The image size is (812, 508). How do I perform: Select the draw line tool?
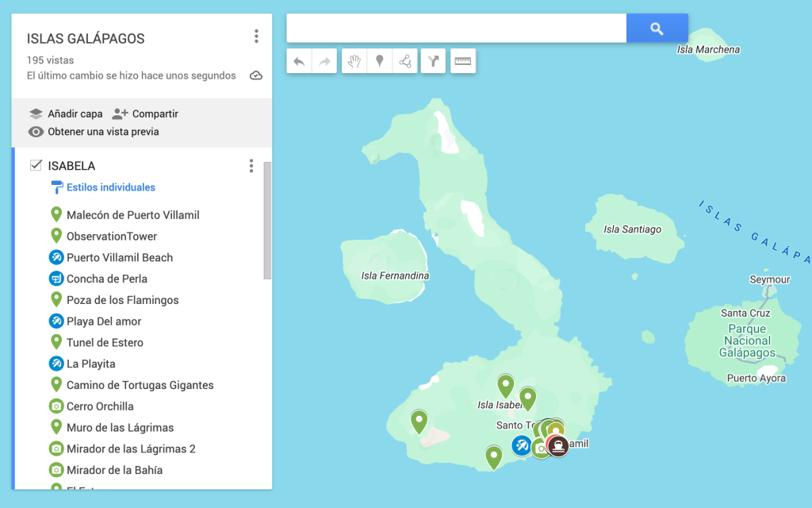pos(405,61)
